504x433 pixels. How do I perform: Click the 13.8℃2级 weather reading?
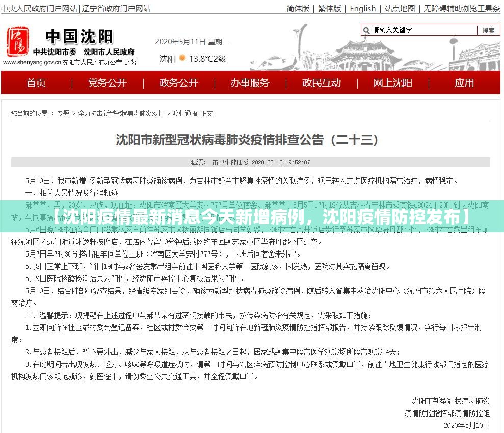point(207,59)
